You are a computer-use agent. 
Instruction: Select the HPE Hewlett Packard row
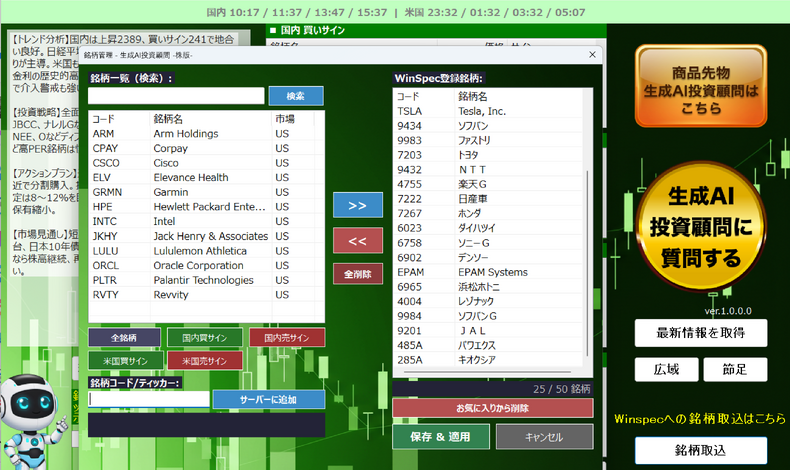(x=206, y=207)
